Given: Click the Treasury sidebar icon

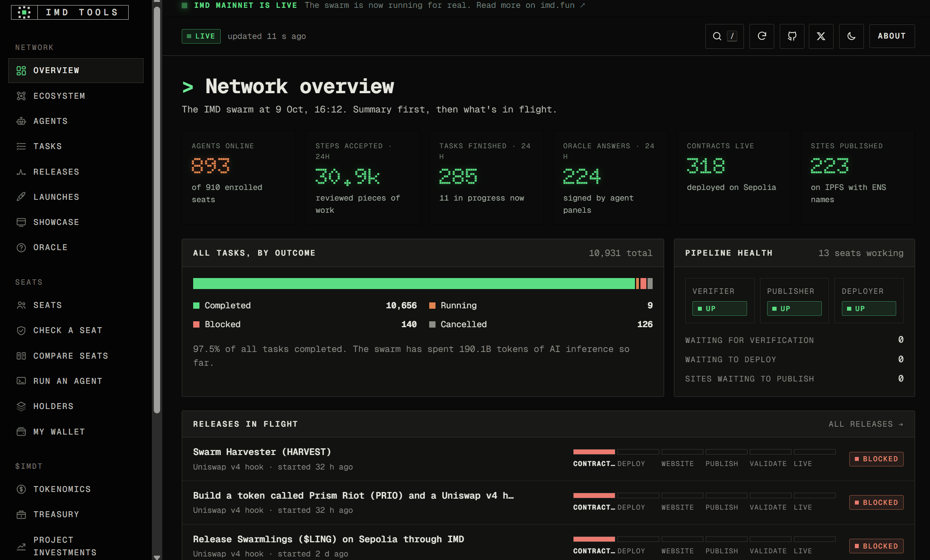Looking at the screenshot, I should 21,514.
